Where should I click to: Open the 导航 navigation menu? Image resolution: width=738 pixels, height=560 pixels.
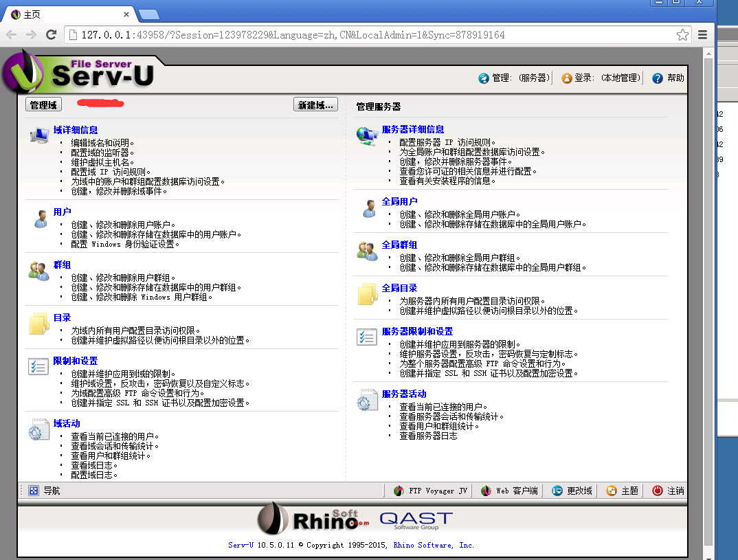click(x=44, y=491)
